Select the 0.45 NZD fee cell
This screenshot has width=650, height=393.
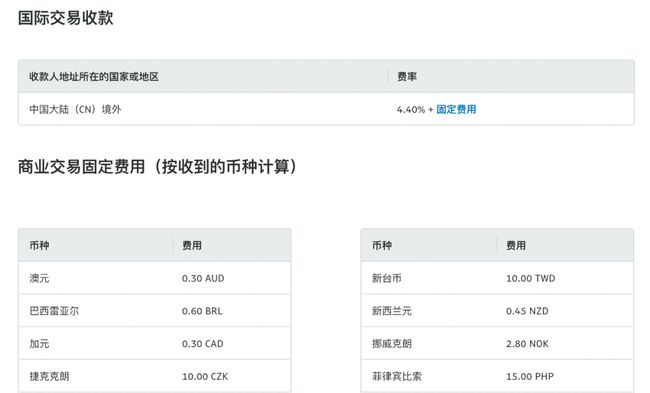pos(527,311)
